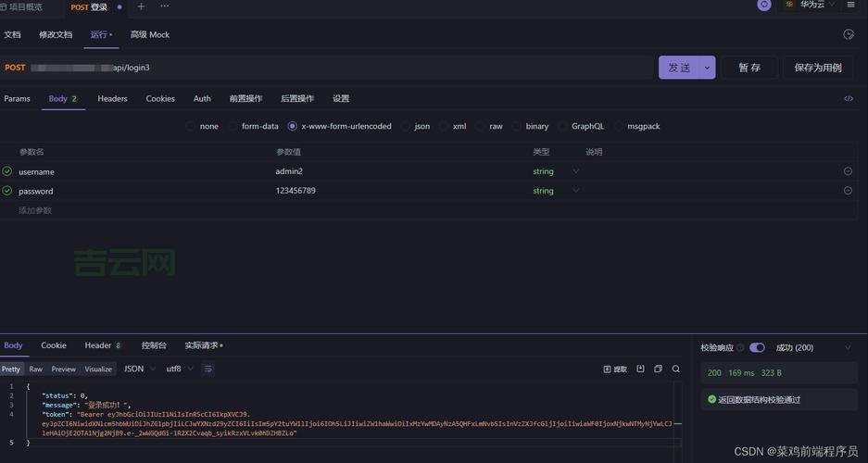
Task: Disable the username parameter checkbox
Action: click(7, 171)
